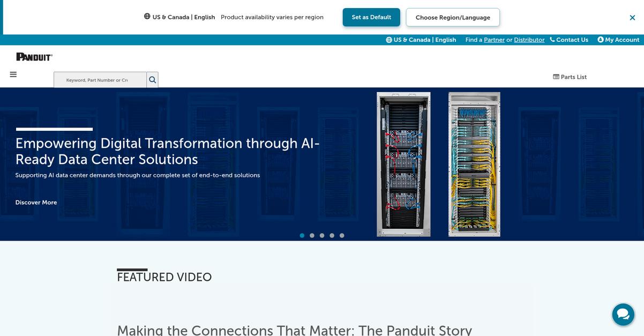The image size is (644, 336).
Task: Open My Account
Action: tap(618, 40)
